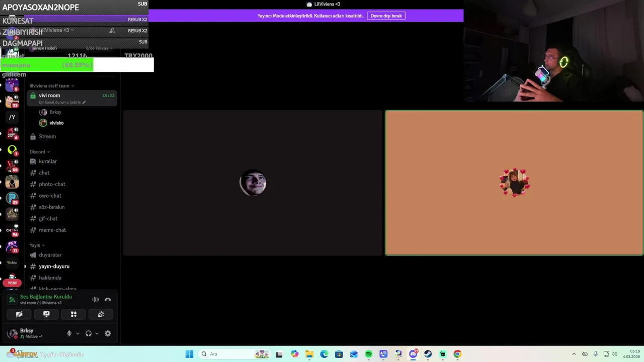The width and height of the screenshot is (644, 362).
Task: Open the soundboard button
Action: click(x=101, y=314)
